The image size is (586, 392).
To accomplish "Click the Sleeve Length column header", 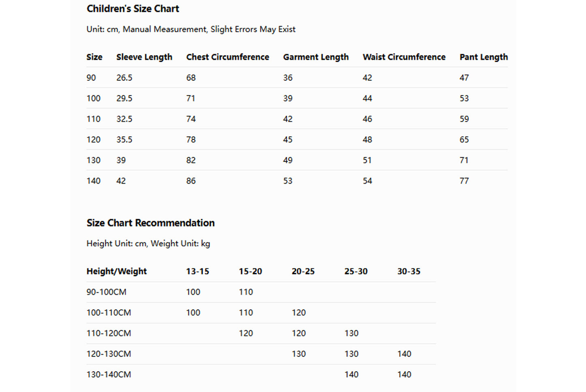I will click(x=144, y=57).
